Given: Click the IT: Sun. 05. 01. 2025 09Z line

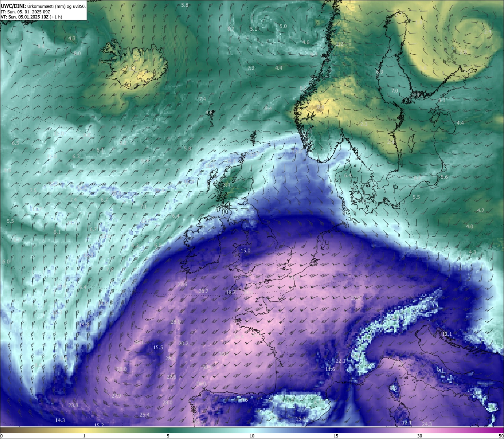Looking at the screenshot, I should (26, 11).
